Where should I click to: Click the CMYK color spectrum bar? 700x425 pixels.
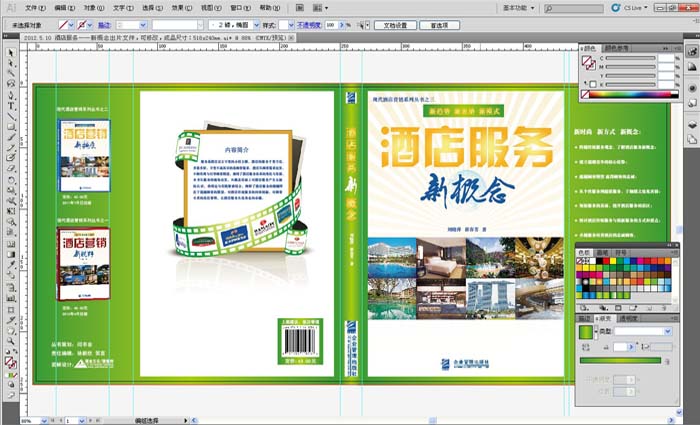point(634,94)
